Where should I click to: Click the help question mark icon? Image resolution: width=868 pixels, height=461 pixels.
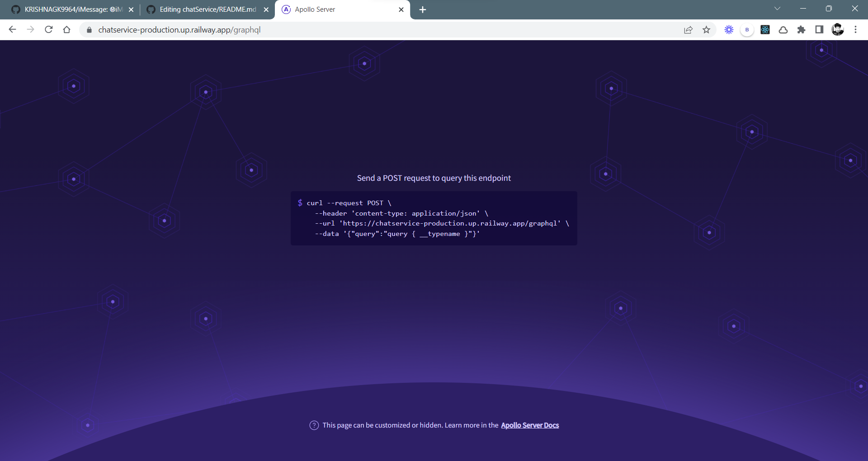(314, 425)
